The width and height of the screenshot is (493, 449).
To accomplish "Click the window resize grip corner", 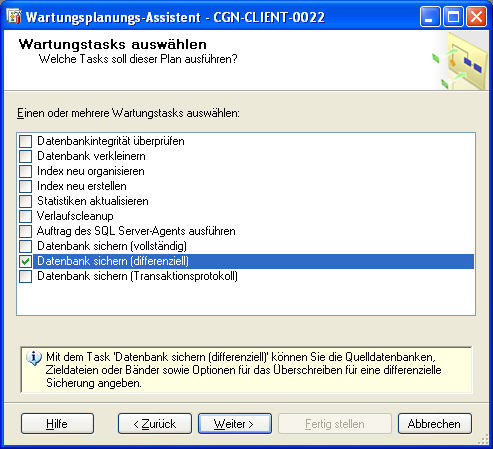I will [483, 440].
